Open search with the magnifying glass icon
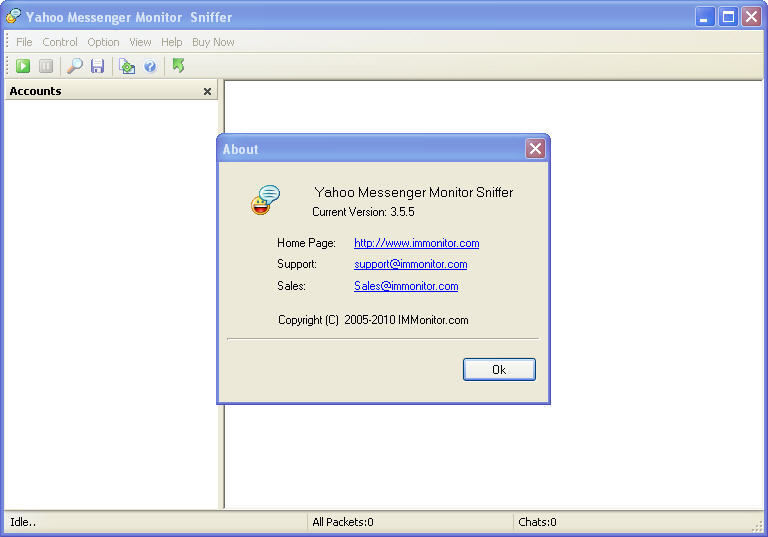The image size is (768, 537). pyautogui.click(x=75, y=66)
